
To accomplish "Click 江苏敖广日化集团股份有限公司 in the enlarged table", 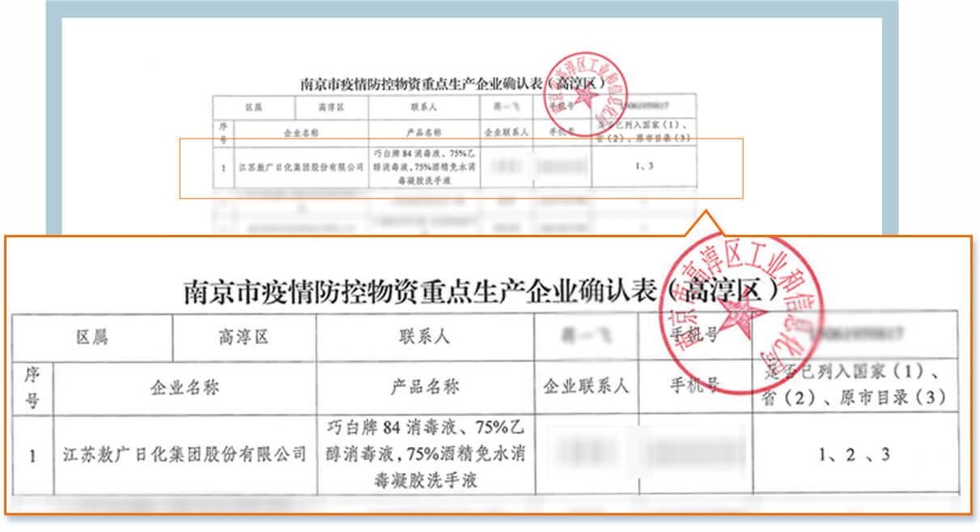I will pyautogui.click(x=185, y=455).
